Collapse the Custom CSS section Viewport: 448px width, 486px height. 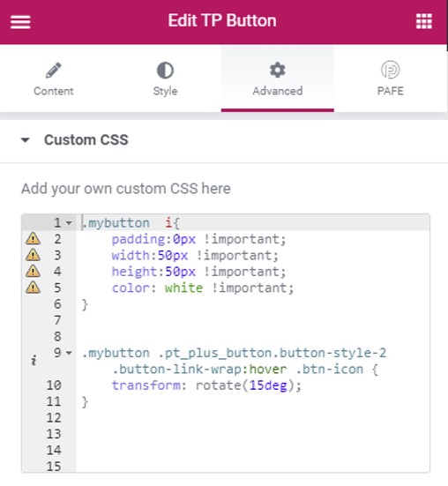pos(25,140)
